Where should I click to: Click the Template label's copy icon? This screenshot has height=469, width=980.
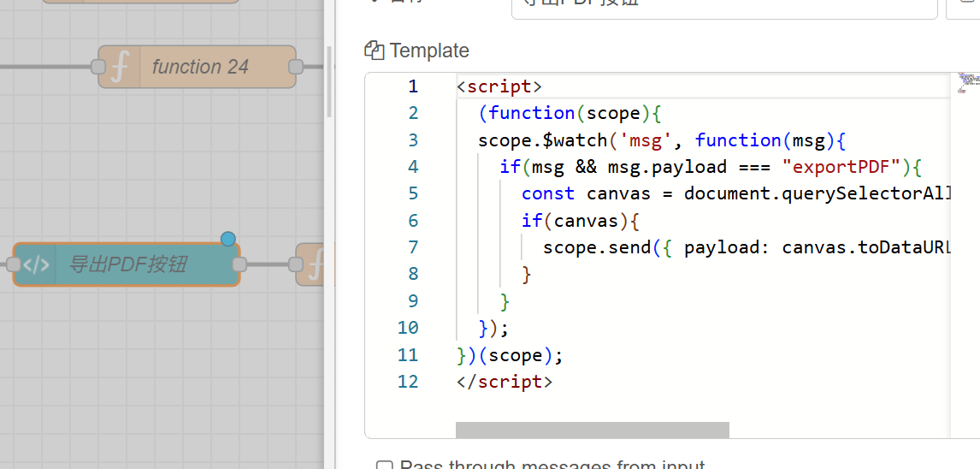(x=374, y=50)
